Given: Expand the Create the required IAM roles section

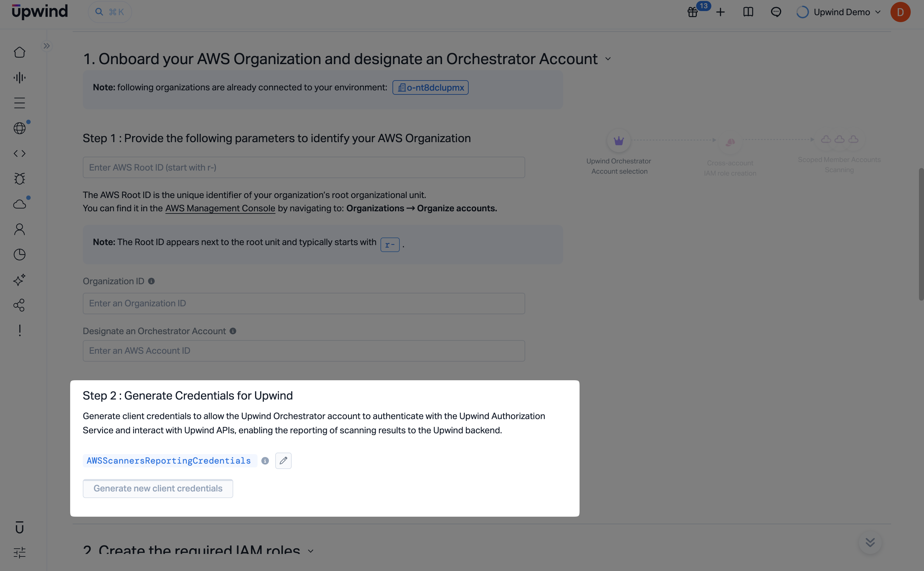Looking at the screenshot, I should point(311,551).
